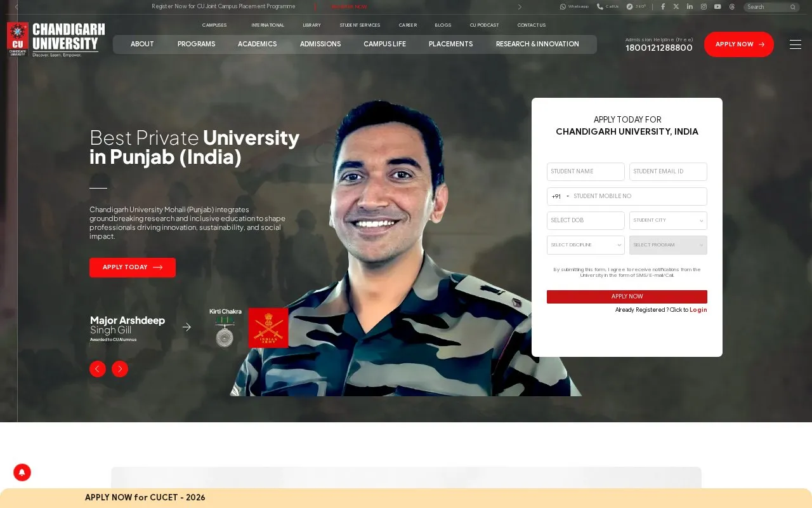The width and height of the screenshot is (812, 508).
Task: Open the Library link
Action: 311,25
